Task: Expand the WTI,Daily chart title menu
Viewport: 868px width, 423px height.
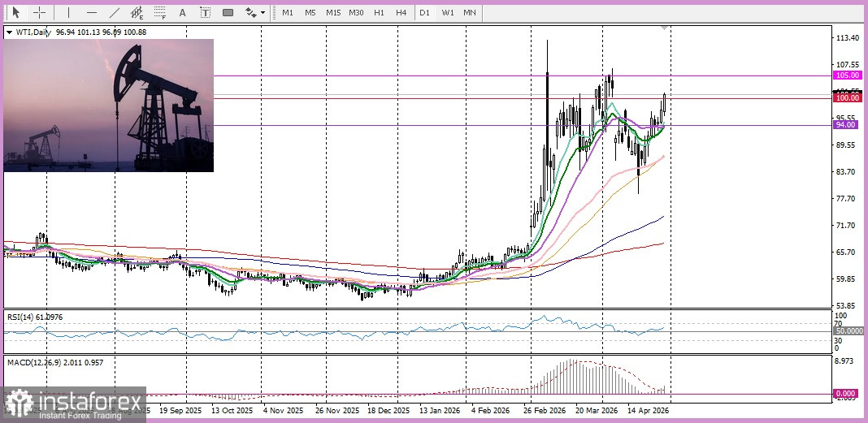Action: click(9, 32)
